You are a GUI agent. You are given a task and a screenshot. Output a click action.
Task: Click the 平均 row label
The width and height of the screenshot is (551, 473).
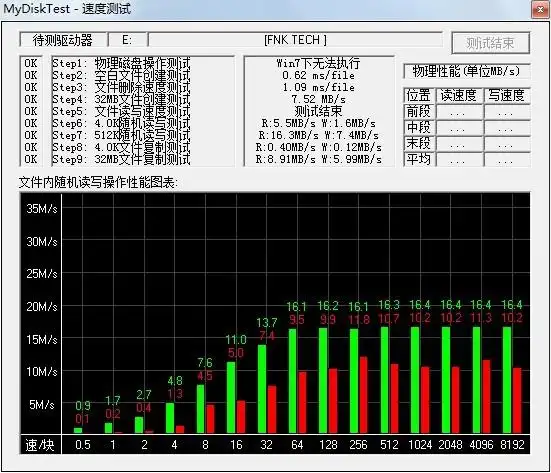419,160
